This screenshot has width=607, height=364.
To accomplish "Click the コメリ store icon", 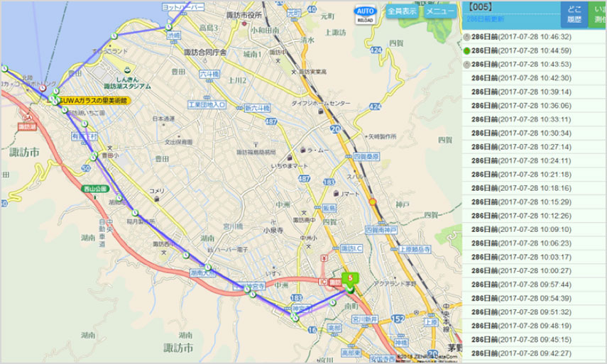I will tap(156, 199).
